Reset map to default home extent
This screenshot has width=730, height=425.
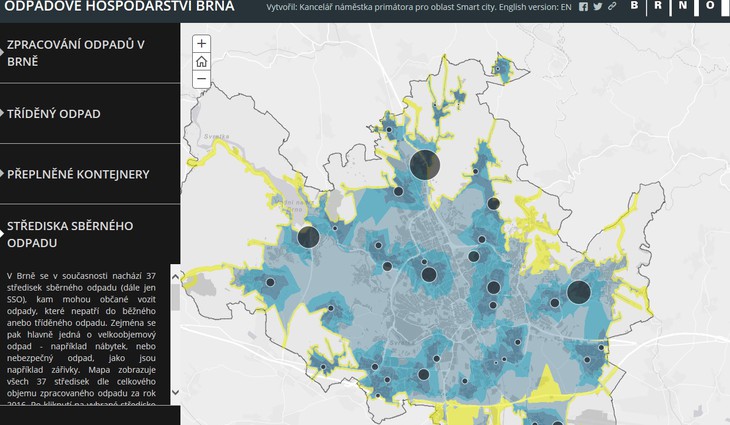(x=201, y=61)
